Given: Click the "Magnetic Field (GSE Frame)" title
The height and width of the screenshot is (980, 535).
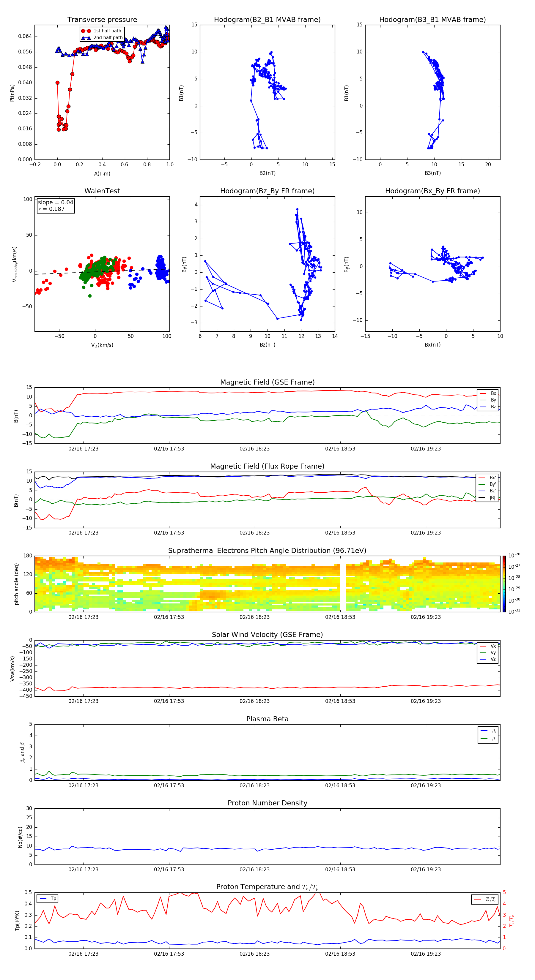Looking at the screenshot, I should pyautogui.click(x=267, y=382).
